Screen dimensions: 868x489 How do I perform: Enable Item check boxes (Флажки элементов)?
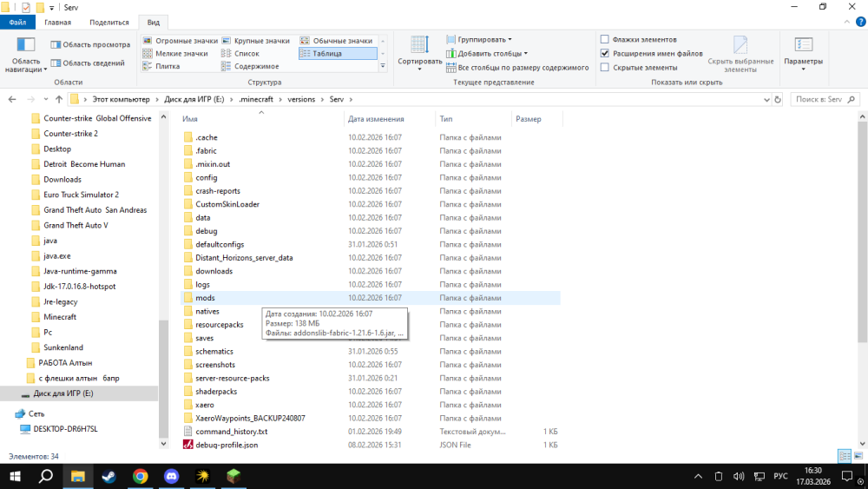[x=605, y=40]
